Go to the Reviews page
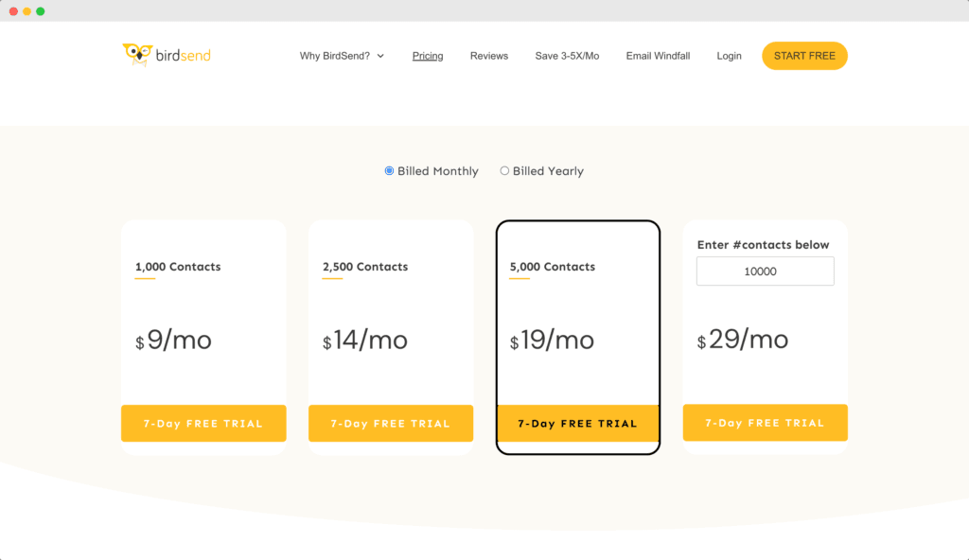Screen dimensions: 969x560 click(x=489, y=56)
